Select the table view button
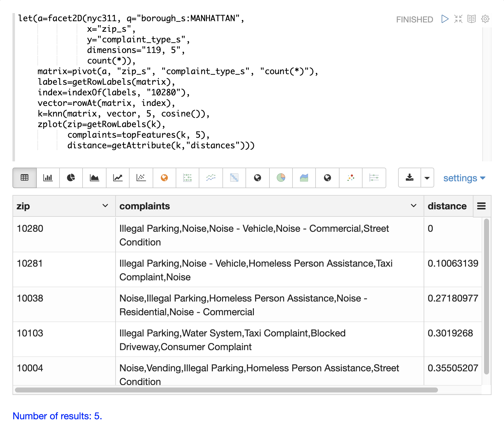 pyautogui.click(x=25, y=178)
